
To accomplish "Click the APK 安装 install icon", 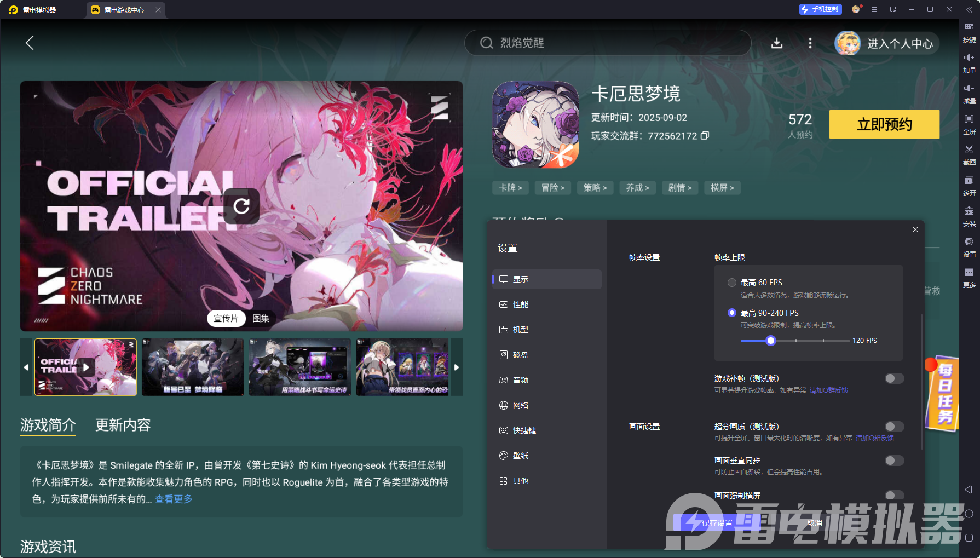I will point(968,216).
